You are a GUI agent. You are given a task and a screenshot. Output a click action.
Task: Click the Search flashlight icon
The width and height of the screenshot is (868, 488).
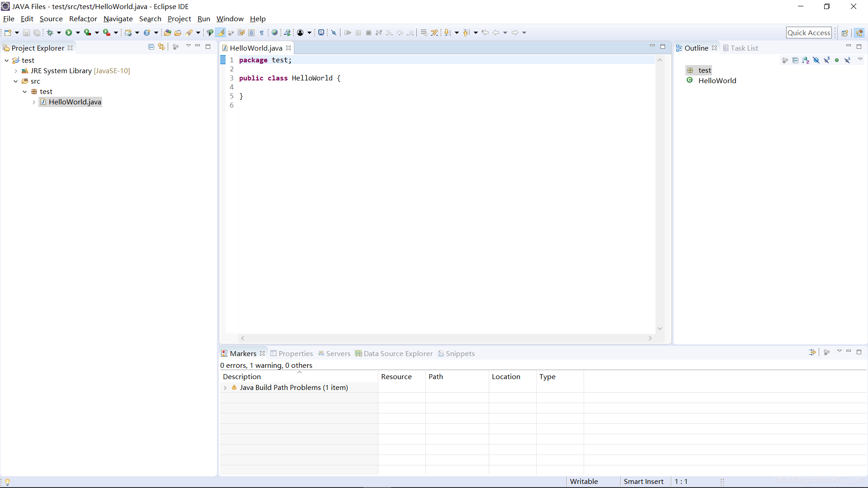(x=189, y=33)
